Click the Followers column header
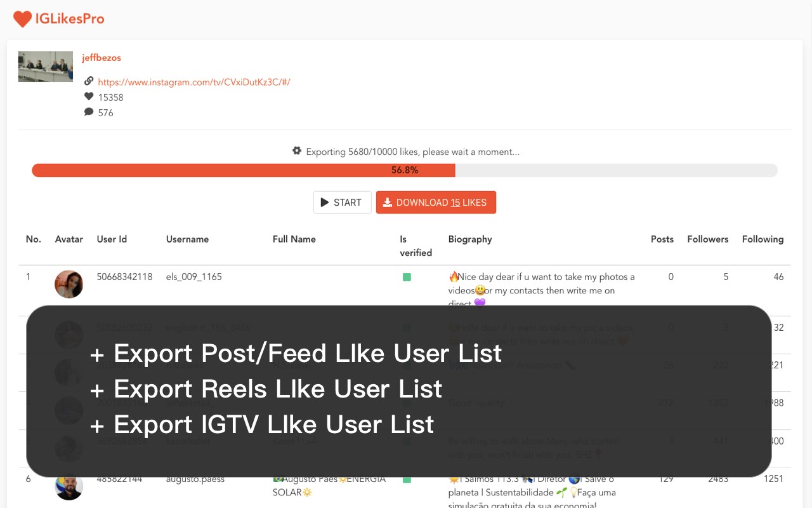The image size is (812, 508). point(708,239)
